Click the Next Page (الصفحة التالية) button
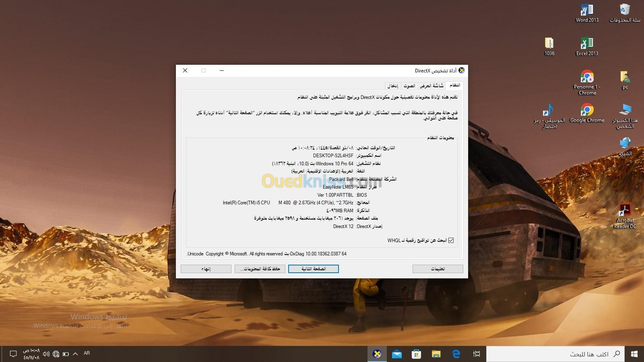Viewport: 644px width, 362px height. click(x=314, y=269)
